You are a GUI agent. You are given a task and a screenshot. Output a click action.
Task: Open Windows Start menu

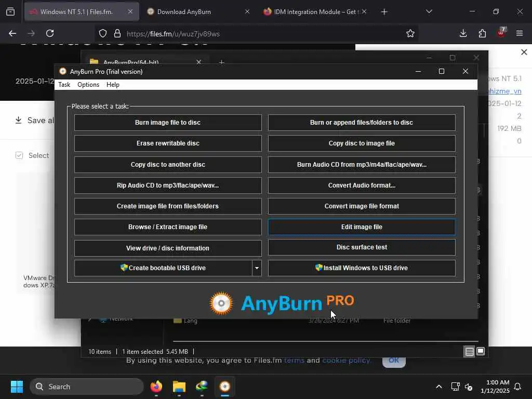tap(17, 387)
